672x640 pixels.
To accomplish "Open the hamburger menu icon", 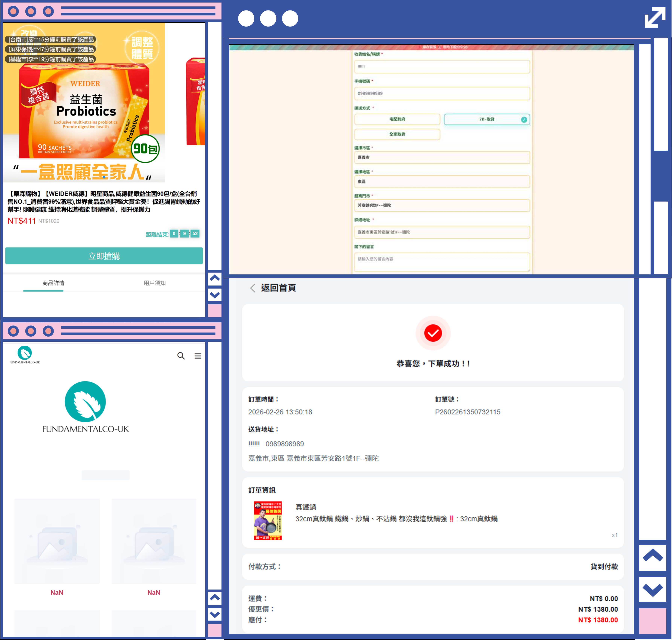I will tap(198, 356).
